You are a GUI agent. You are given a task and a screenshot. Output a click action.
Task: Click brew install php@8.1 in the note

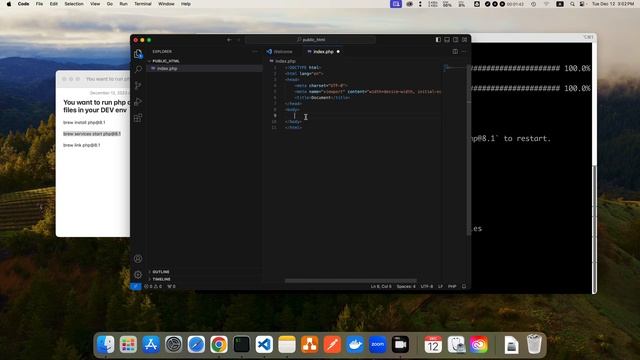click(x=84, y=122)
